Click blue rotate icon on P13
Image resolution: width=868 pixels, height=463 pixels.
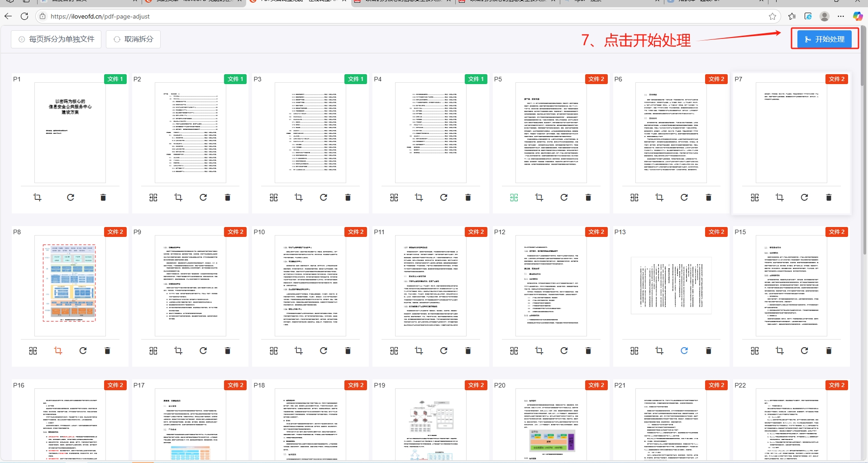pyautogui.click(x=684, y=350)
